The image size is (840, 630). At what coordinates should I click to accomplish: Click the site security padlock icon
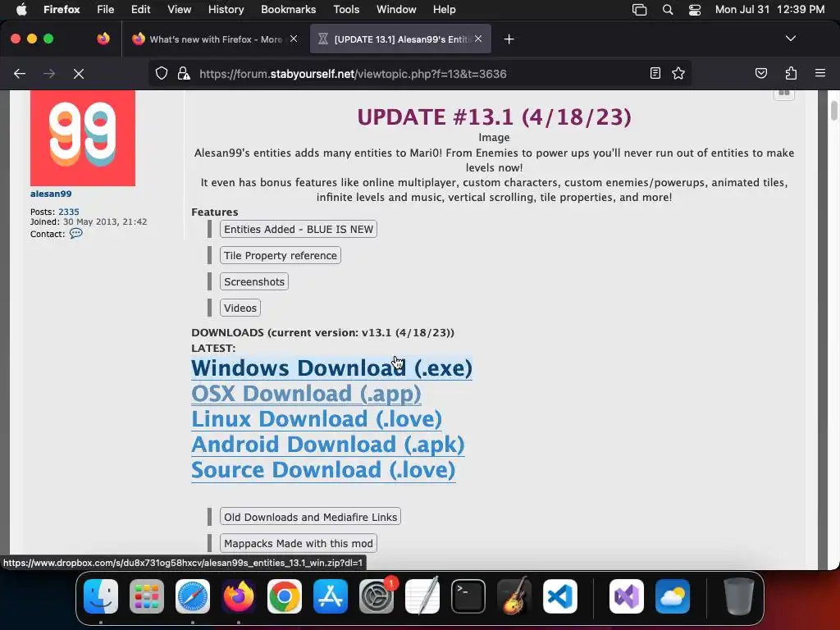184,73
